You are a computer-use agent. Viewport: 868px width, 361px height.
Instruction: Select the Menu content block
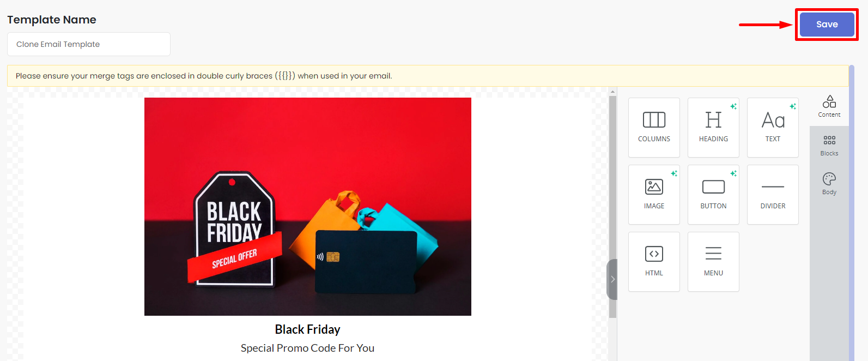click(x=713, y=262)
